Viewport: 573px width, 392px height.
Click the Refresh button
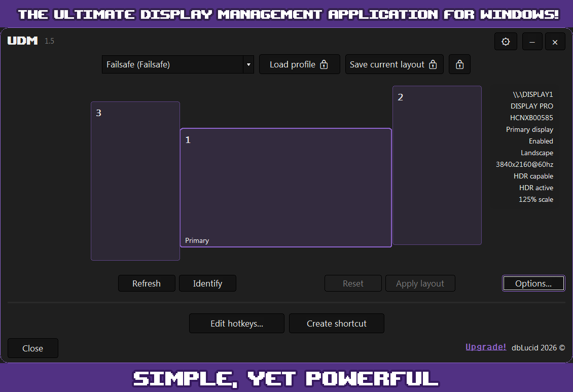tap(147, 283)
